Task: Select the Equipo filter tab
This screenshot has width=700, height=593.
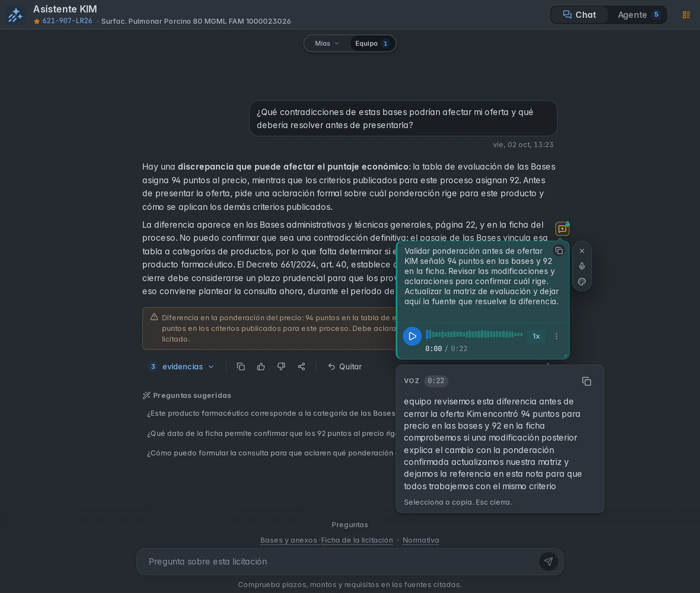Action: [x=372, y=43]
